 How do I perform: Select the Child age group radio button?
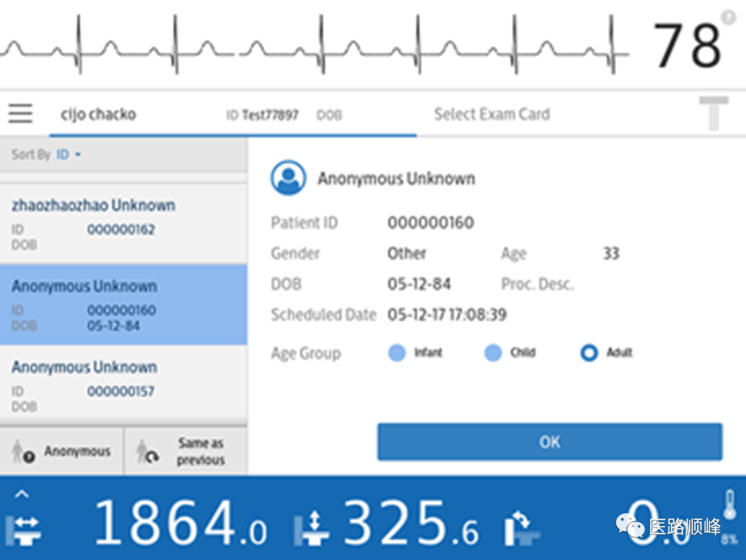click(x=493, y=353)
